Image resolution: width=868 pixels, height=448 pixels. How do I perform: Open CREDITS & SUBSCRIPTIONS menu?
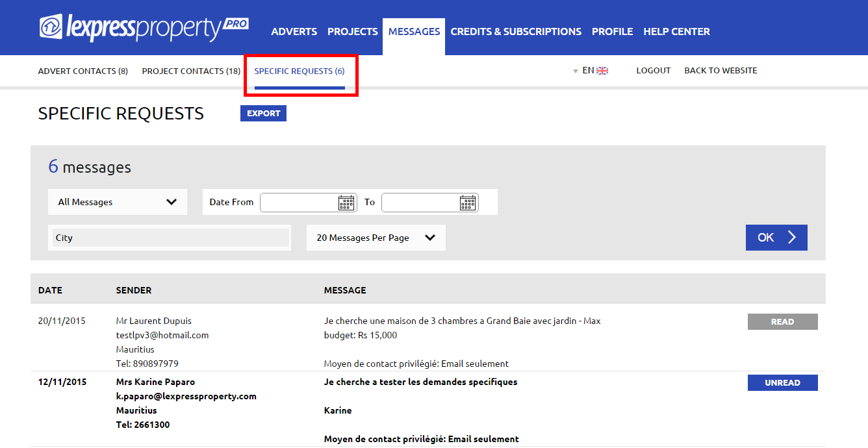click(x=516, y=31)
